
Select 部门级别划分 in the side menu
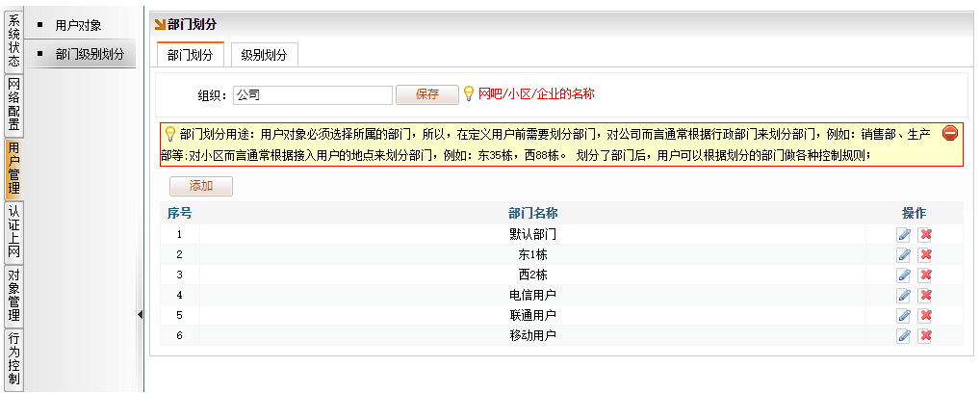[x=90, y=54]
